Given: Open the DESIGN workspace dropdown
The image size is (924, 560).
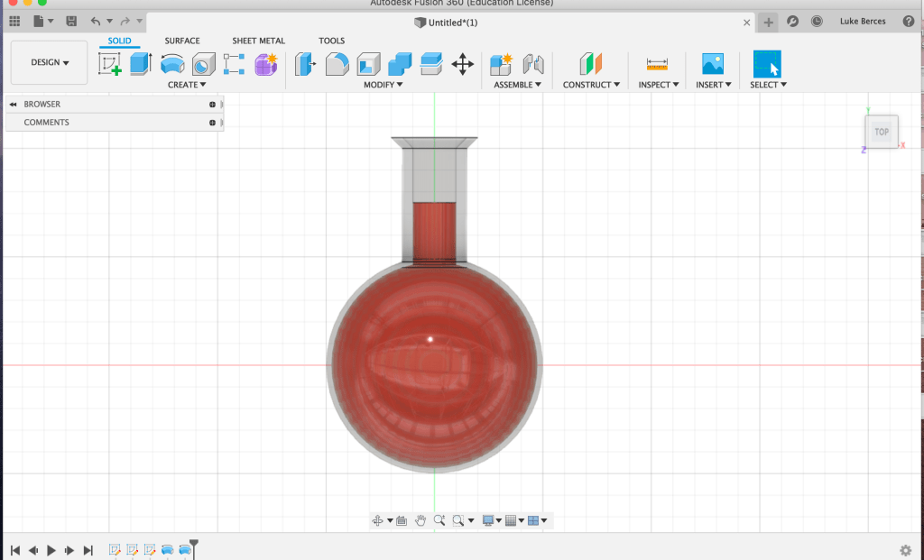Looking at the screenshot, I should pos(50,63).
